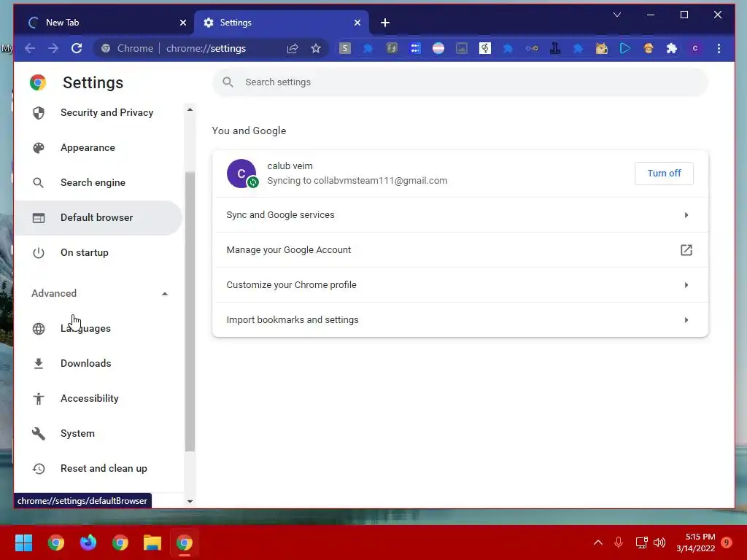Click sidebar scrollbar up arrow
747x560 pixels.
tap(190, 109)
